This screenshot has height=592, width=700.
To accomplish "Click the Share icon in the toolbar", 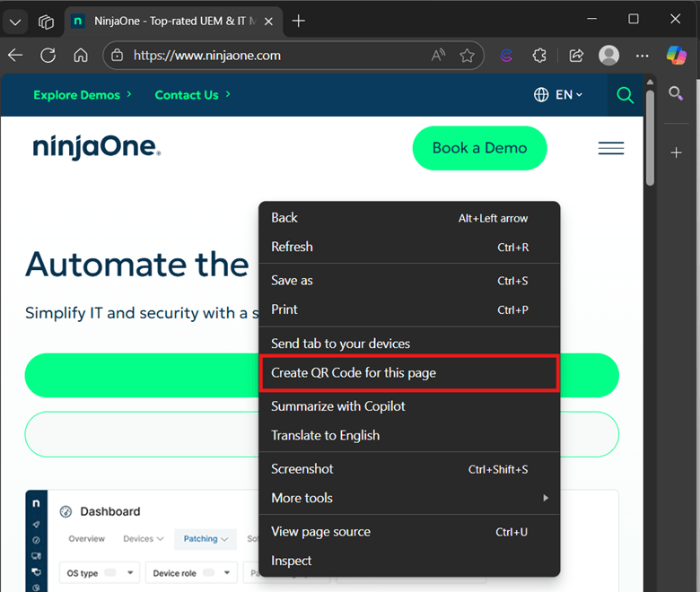I will (576, 56).
